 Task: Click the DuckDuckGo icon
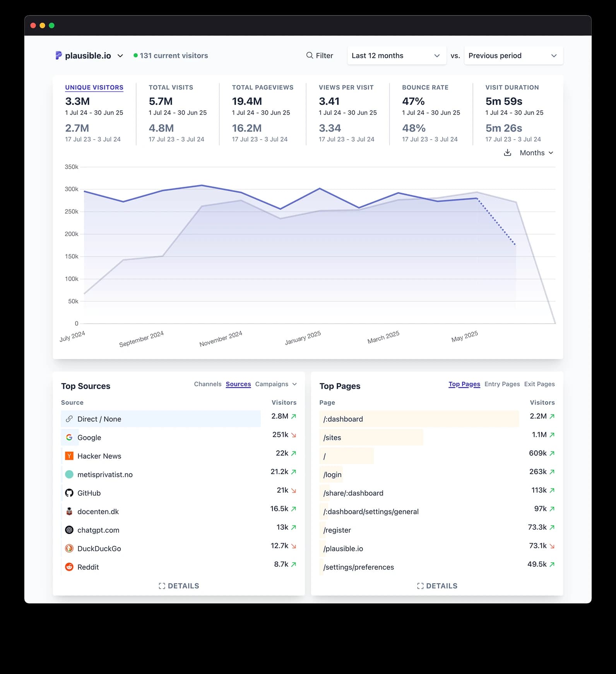tap(69, 548)
